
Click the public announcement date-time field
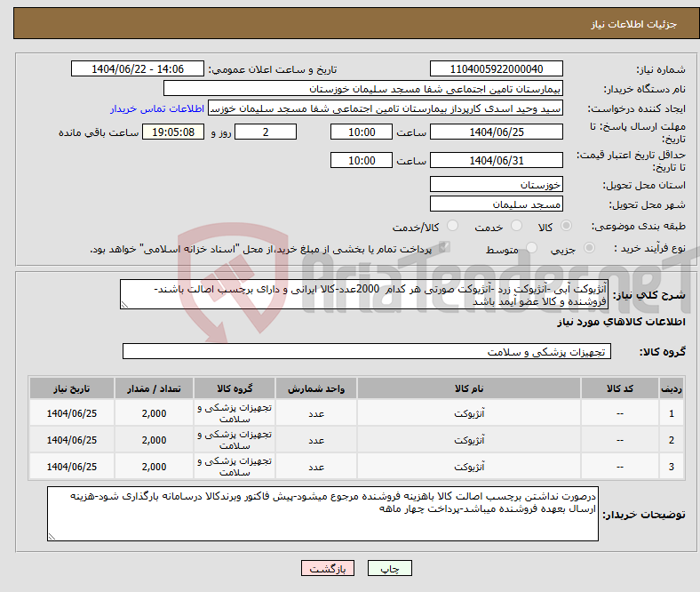138,69
